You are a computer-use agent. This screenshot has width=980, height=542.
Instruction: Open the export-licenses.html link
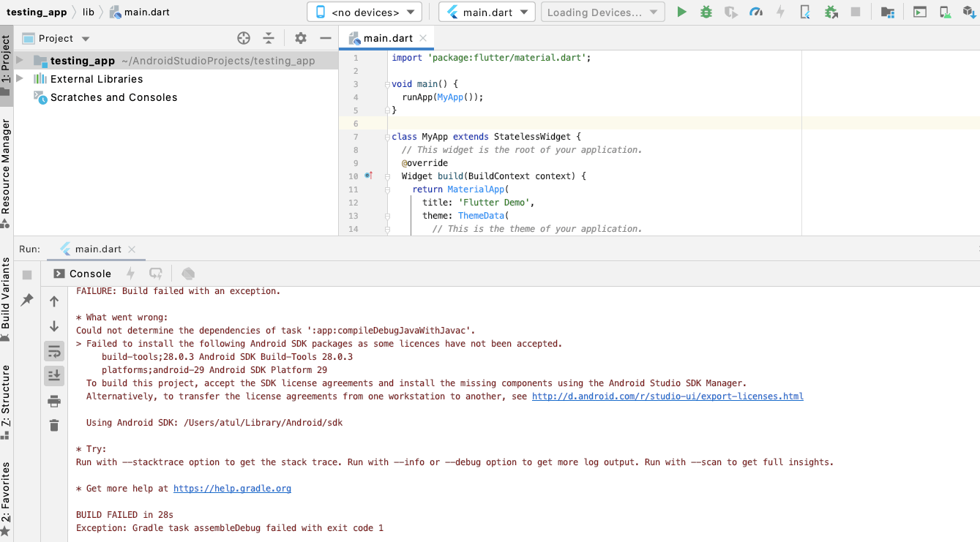pyautogui.click(x=667, y=396)
